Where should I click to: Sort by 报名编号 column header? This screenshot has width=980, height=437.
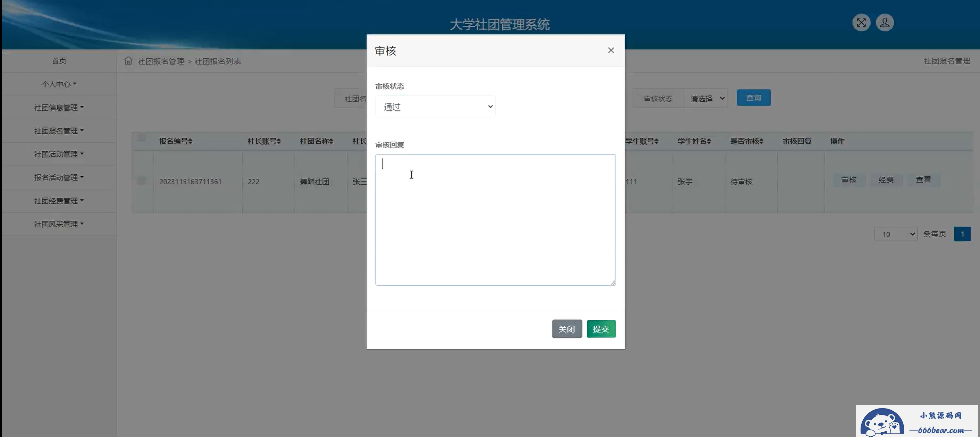(x=176, y=141)
